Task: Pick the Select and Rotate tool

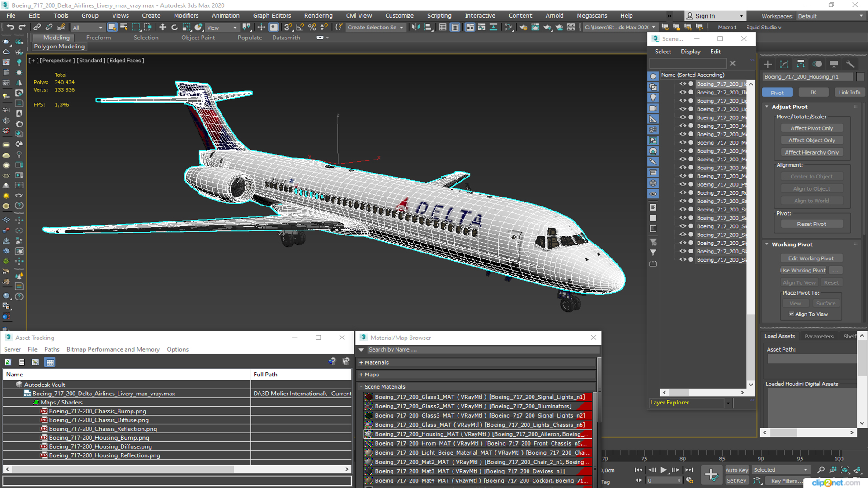Action: 175,27
